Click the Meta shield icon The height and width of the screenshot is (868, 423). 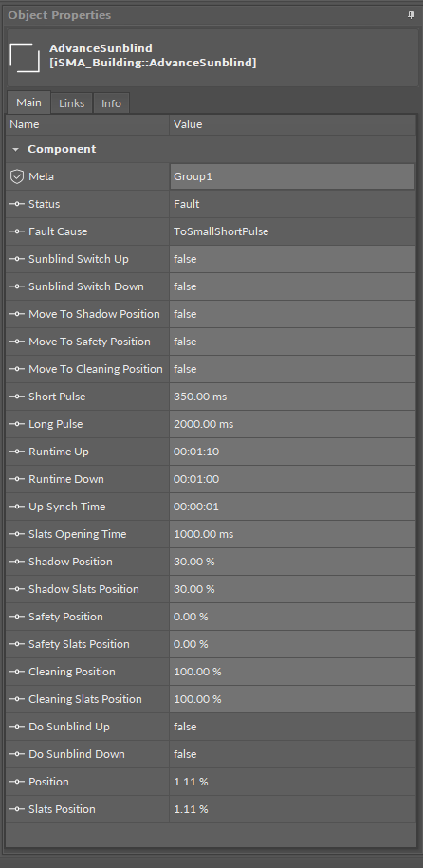(17, 176)
